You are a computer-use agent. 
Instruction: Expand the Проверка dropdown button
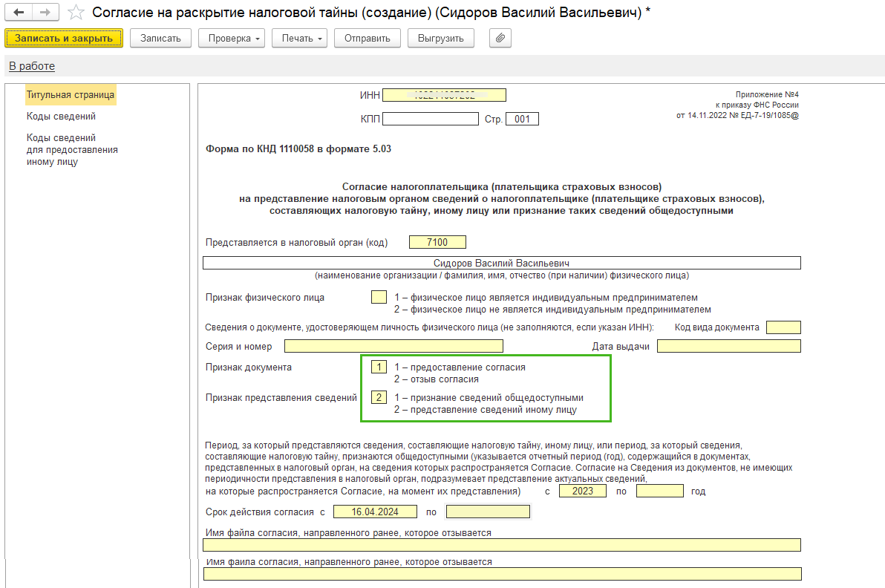232,39
